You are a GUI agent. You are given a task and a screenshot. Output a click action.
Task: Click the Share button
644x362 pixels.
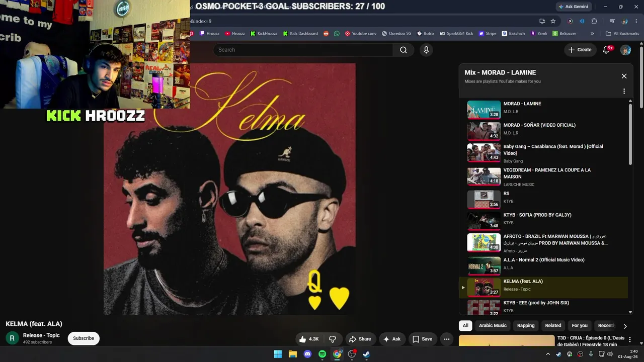[x=360, y=339]
